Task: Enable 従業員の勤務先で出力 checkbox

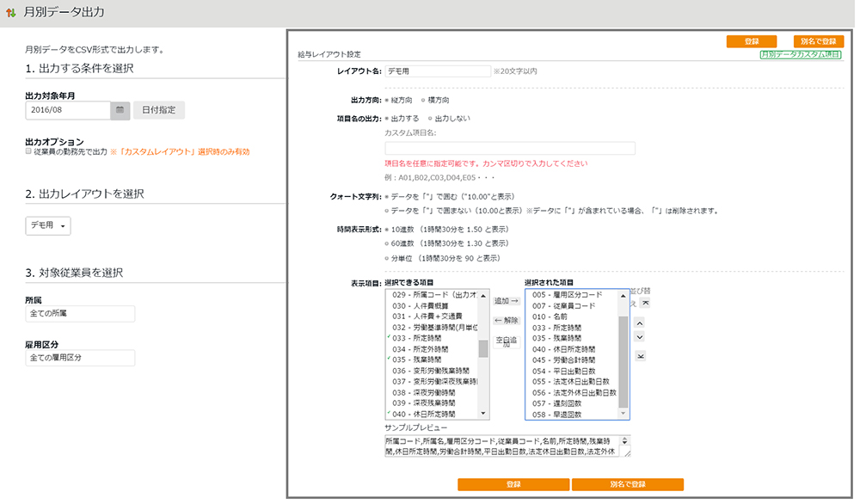Action: coord(29,151)
